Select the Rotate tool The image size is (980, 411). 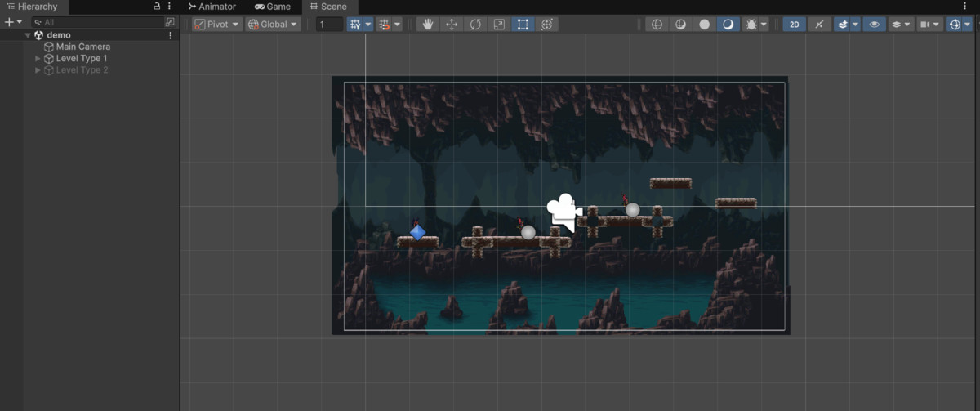[x=475, y=25]
